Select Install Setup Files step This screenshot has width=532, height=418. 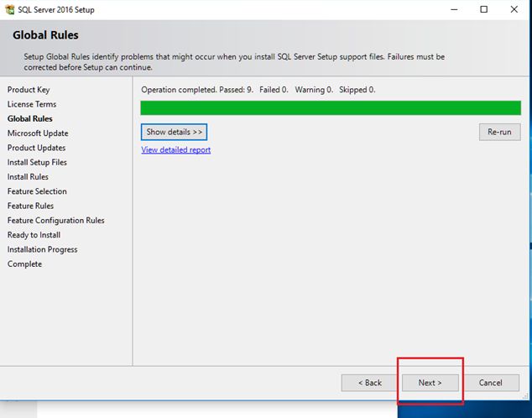click(x=37, y=162)
